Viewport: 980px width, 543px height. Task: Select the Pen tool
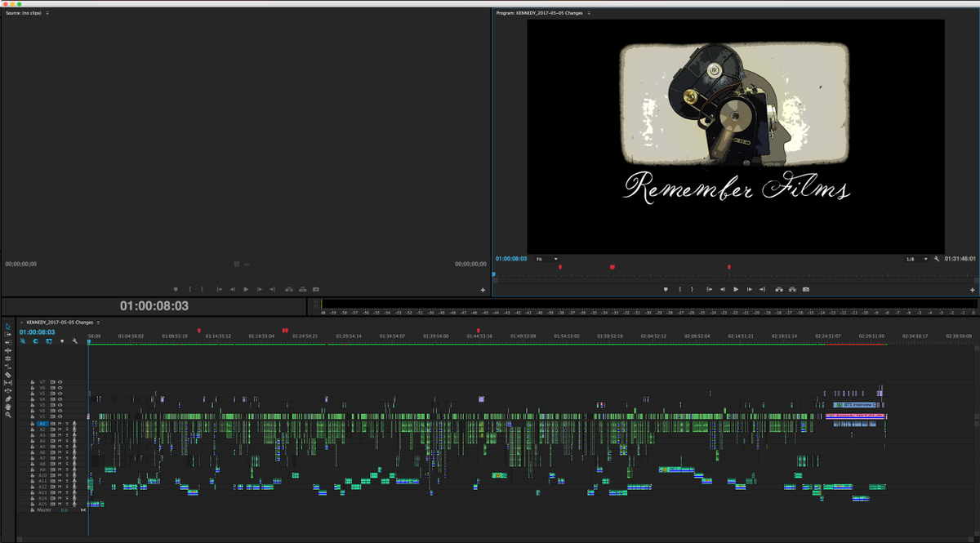coord(8,398)
